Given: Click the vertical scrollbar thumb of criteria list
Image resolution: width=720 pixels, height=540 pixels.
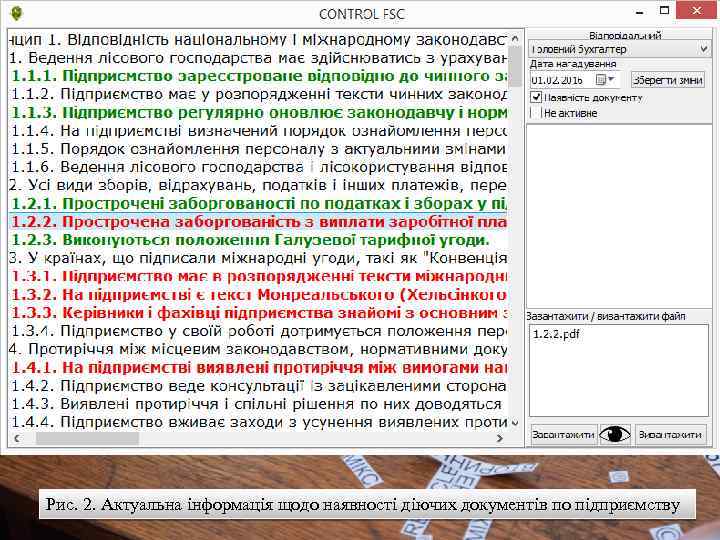Looking at the screenshot, I should 516,67.
